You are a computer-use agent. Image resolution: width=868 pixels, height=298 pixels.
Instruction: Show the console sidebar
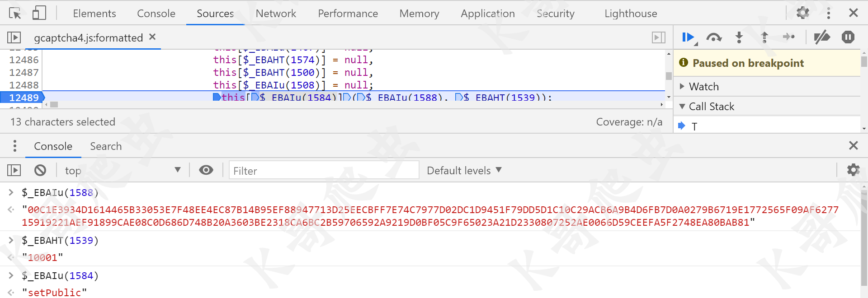14,170
